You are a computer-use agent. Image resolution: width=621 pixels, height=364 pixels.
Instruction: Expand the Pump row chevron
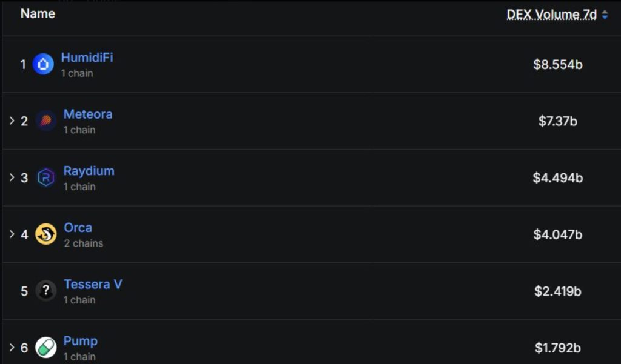(12, 348)
